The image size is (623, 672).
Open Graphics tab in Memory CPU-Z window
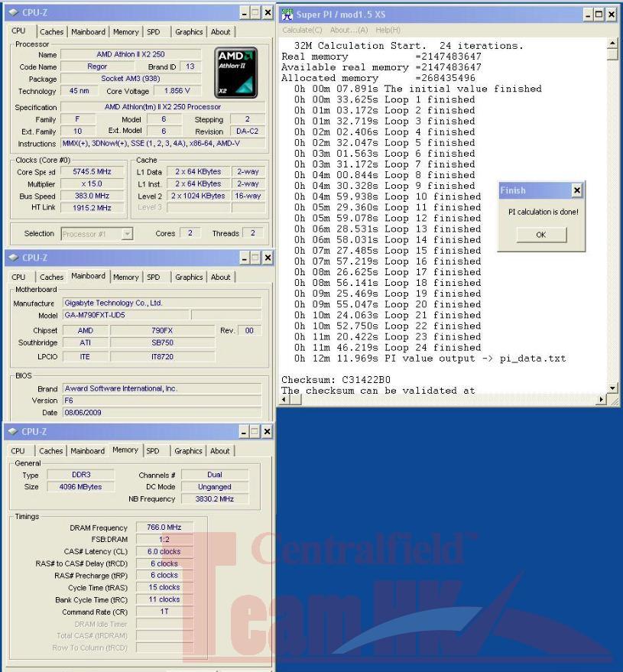188,451
